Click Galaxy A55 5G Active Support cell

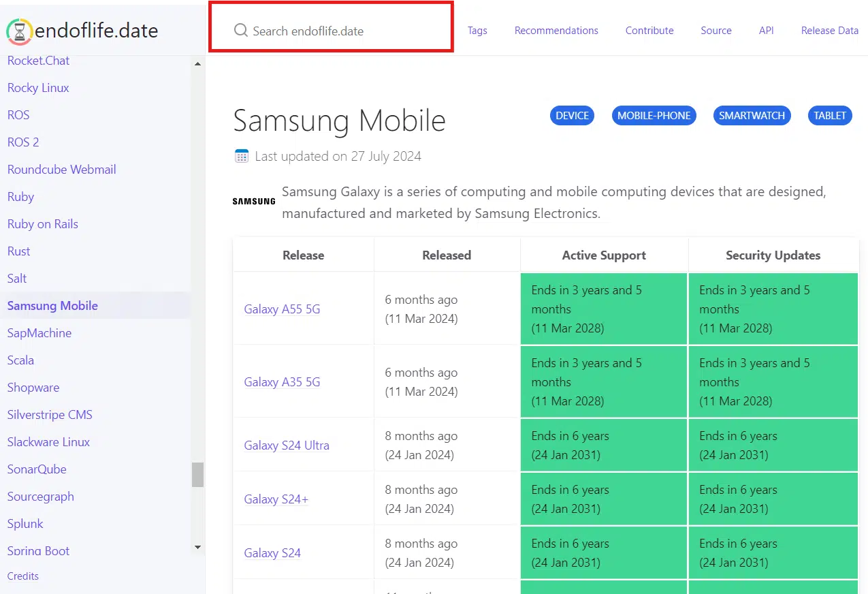604,309
